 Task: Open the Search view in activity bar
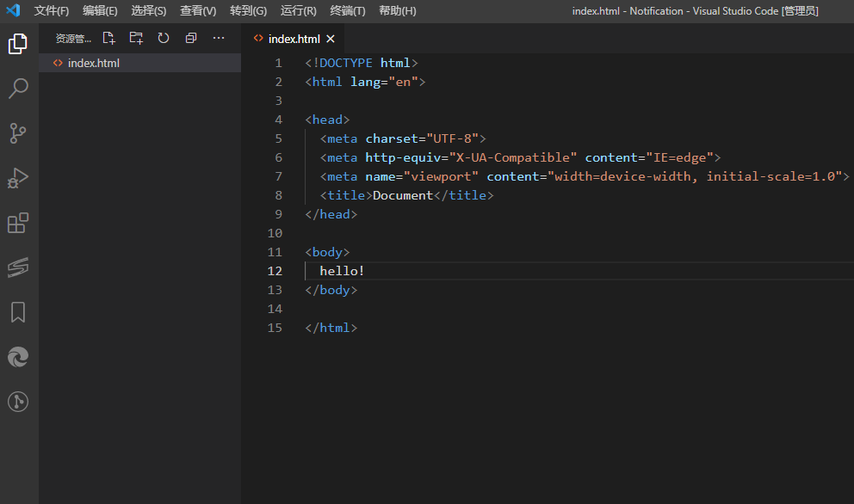(x=18, y=89)
